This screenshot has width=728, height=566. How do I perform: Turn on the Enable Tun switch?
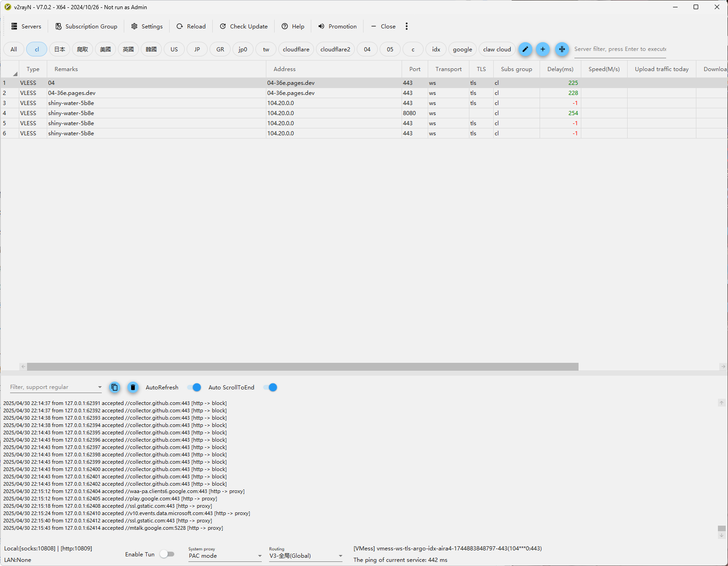pyautogui.click(x=167, y=554)
